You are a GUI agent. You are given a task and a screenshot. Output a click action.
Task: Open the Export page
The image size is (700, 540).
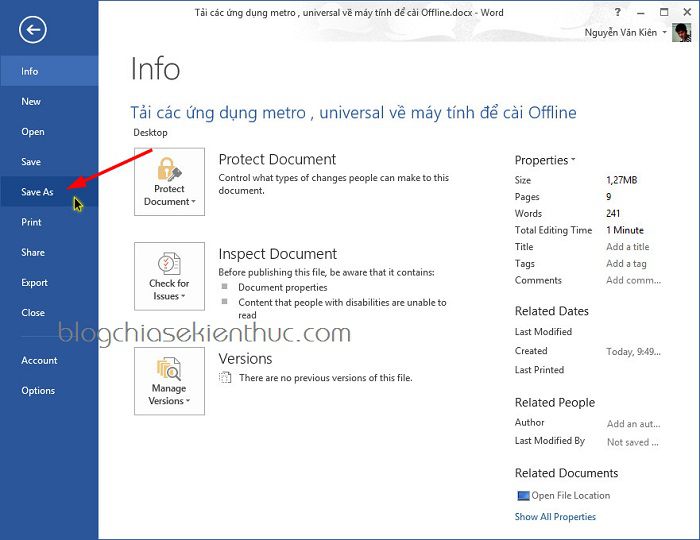pyautogui.click(x=49, y=282)
